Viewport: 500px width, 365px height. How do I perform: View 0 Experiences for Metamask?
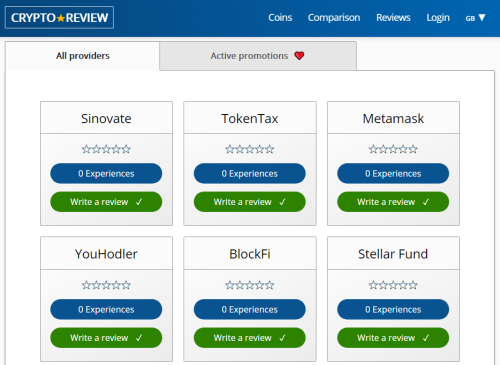pos(393,173)
